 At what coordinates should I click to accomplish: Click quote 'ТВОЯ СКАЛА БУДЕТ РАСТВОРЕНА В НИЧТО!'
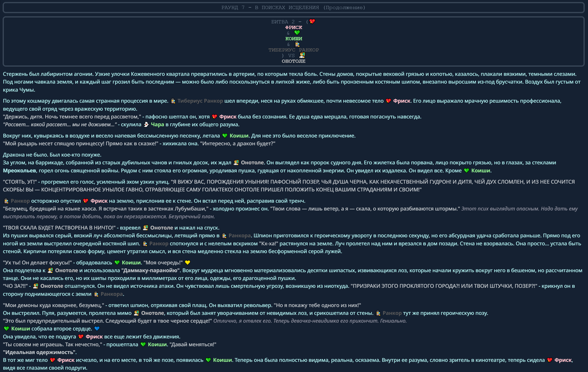tap(59, 228)
